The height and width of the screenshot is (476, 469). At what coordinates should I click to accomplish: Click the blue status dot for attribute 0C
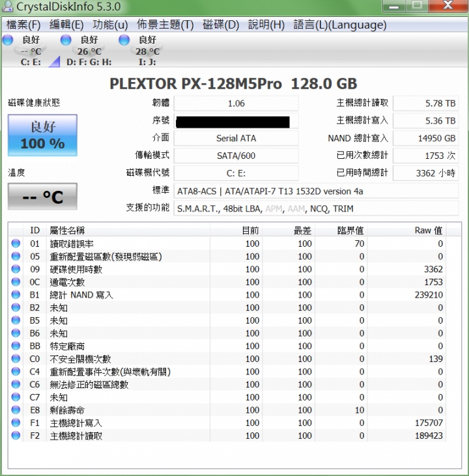coord(16,282)
